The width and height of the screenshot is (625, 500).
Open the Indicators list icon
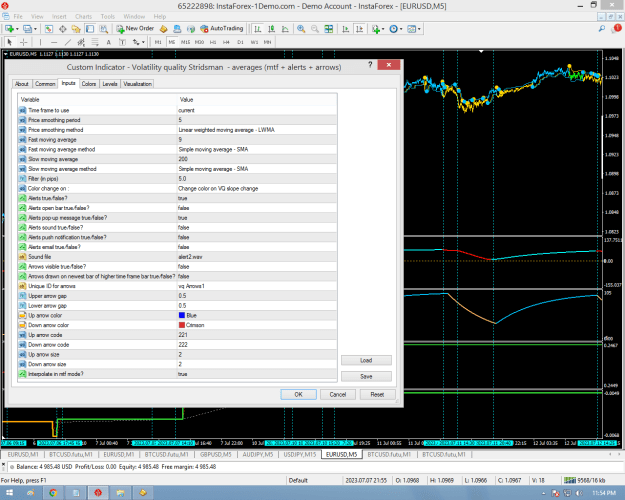point(375,29)
